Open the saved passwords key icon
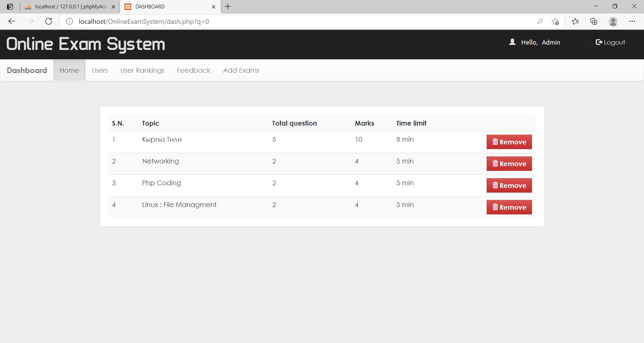Viewport: 644px width, 343px height. point(540,21)
